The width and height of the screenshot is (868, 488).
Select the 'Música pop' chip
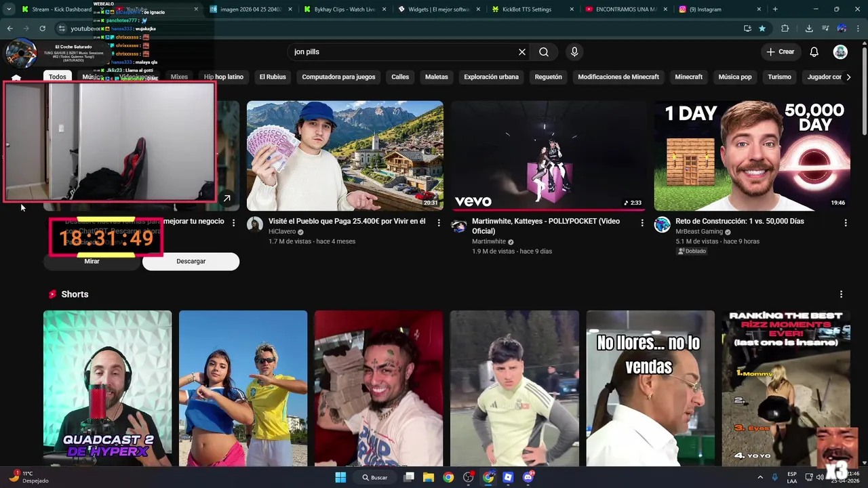[735, 77]
